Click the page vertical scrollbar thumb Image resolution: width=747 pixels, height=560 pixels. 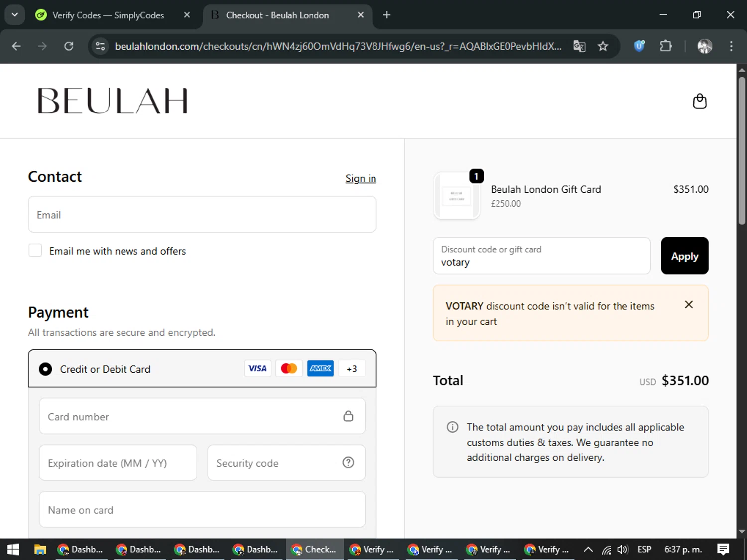[x=742, y=150]
